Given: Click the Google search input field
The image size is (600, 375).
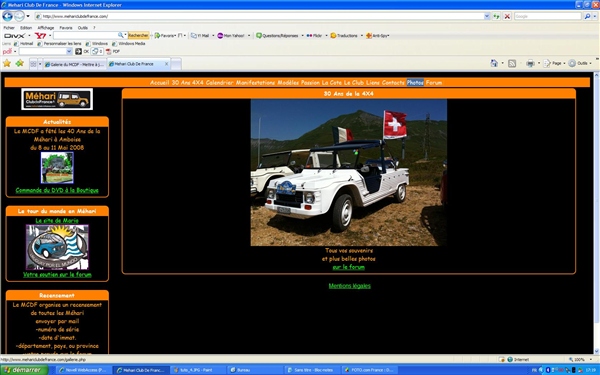Looking at the screenshot, I should tap(547, 16).
